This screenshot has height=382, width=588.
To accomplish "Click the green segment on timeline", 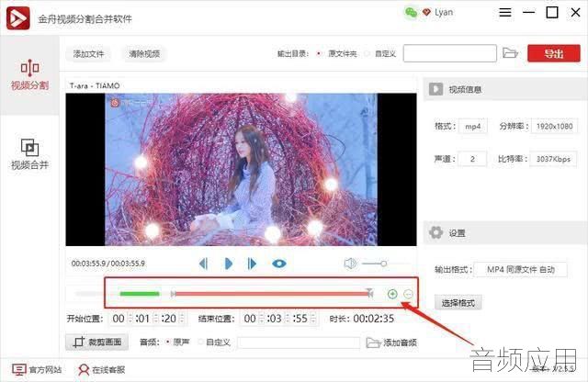I will (x=140, y=294).
